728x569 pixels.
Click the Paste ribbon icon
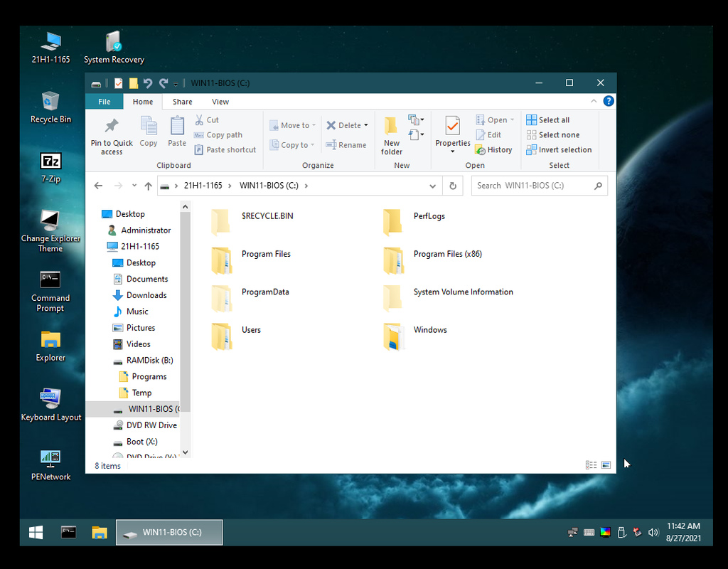(177, 126)
